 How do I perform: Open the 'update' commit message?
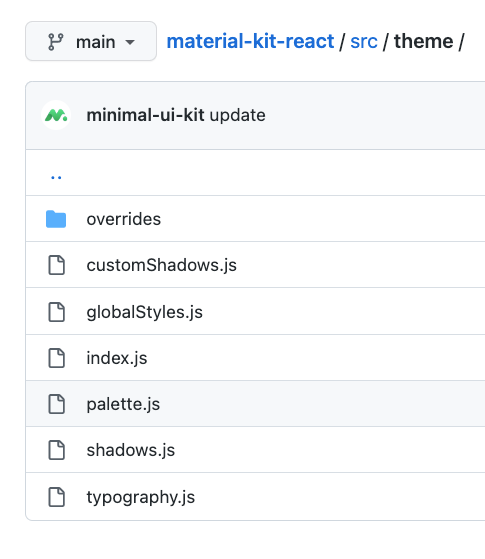(x=238, y=116)
